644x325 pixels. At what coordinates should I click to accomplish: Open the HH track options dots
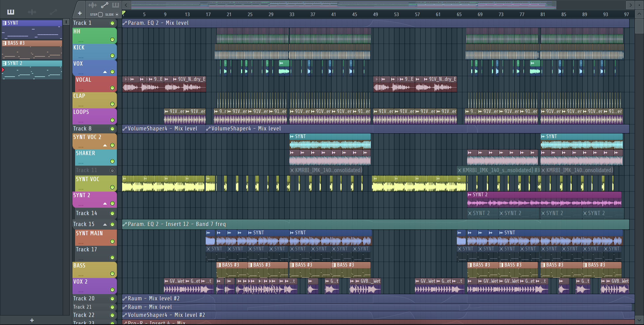81,42
